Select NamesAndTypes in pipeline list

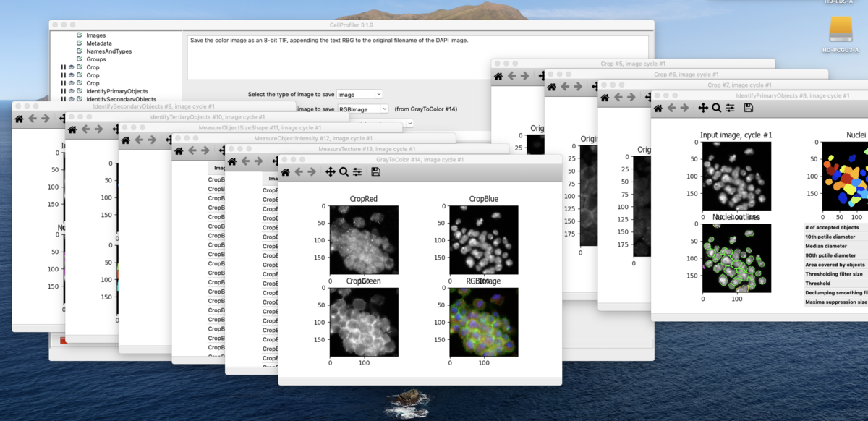coord(109,51)
